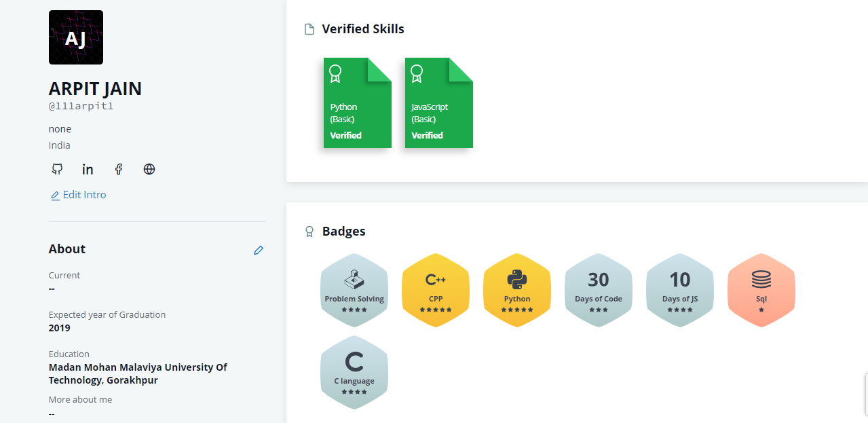
Task: Select the 10 Days of JS badge
Action: 680,290
